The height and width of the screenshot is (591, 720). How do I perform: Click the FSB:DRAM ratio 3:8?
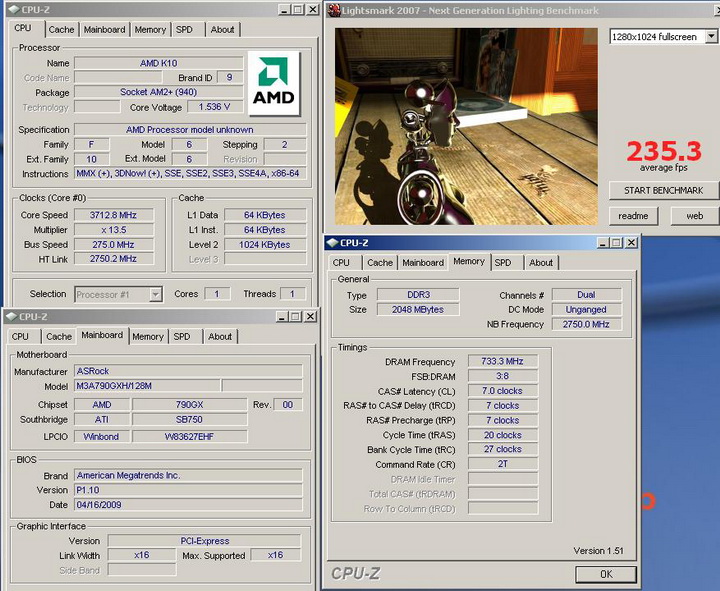coord(502,376)
